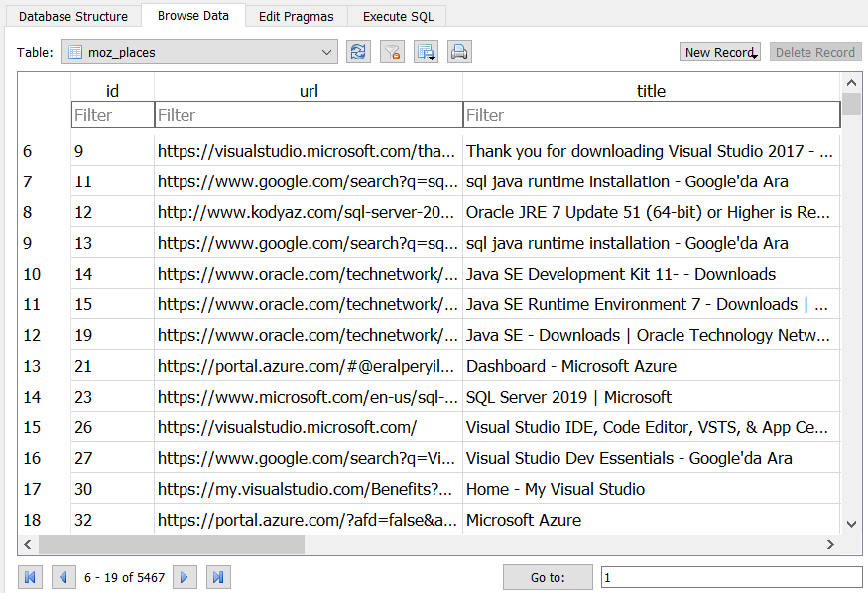This screenshot has height=593, width=868.
Task: Select the 'Visual Studio IDE, Code Editor' title cell
Action: coord(652,427)
